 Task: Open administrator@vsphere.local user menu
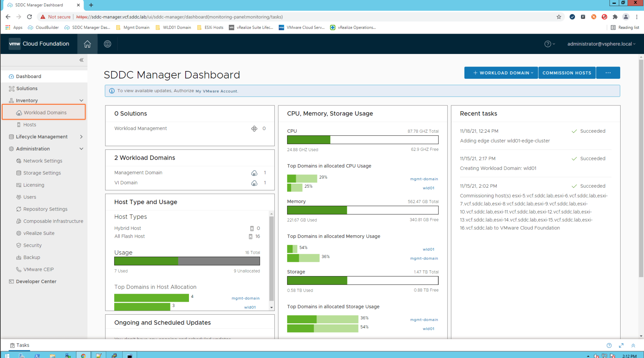pyautogui.click(x=601, y=44)
